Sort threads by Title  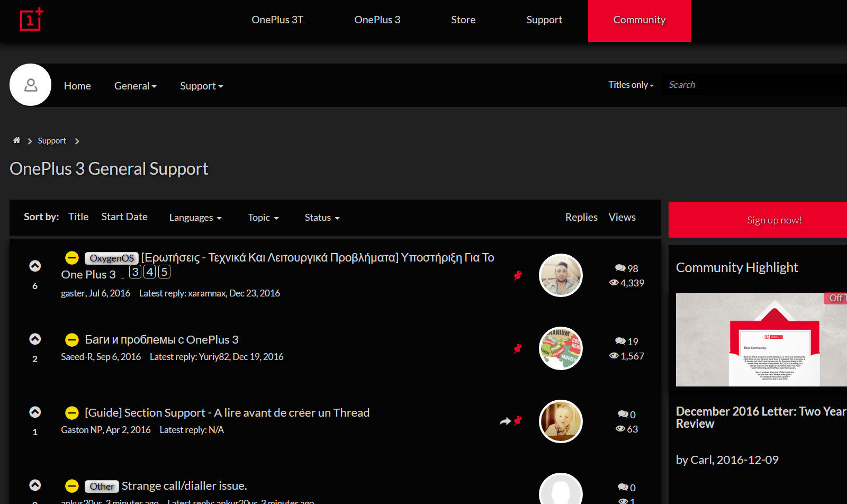[x=78, y=217]
